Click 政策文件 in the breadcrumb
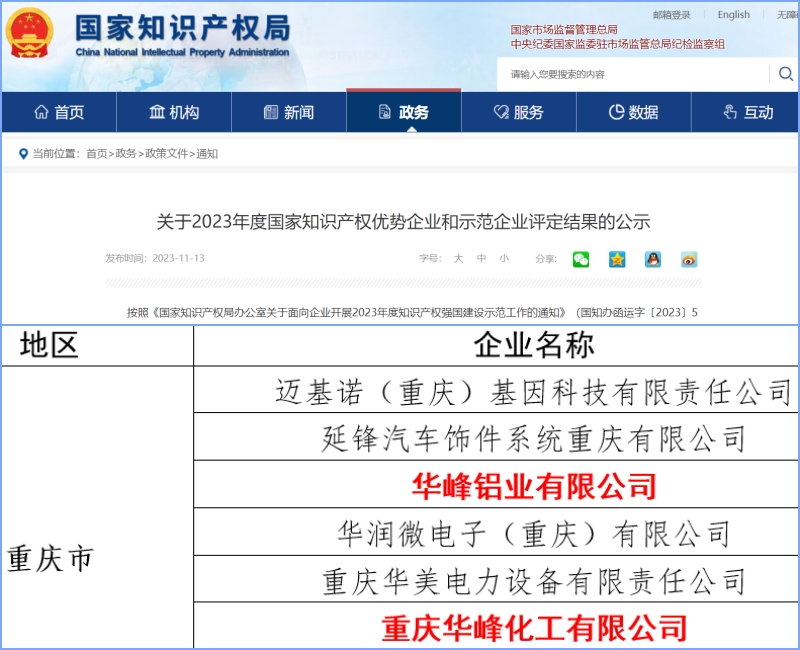The height and width of the screenshot is (650, 800). [x=166, y=154]
